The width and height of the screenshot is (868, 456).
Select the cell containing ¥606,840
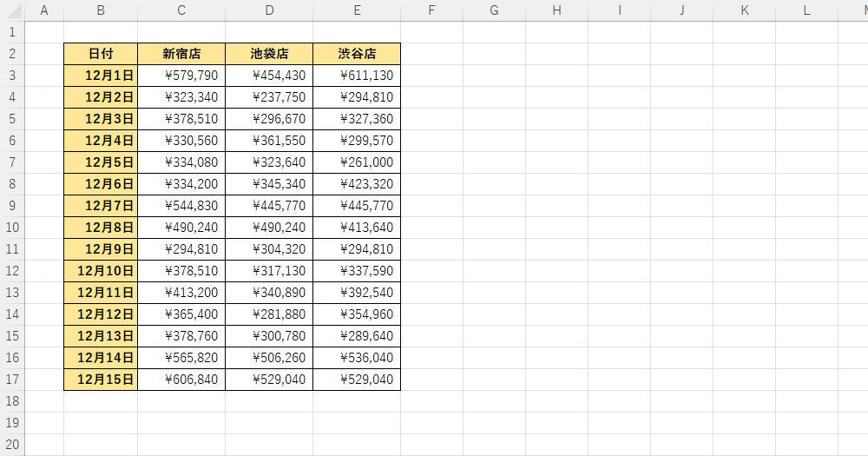tap(181, 380)
